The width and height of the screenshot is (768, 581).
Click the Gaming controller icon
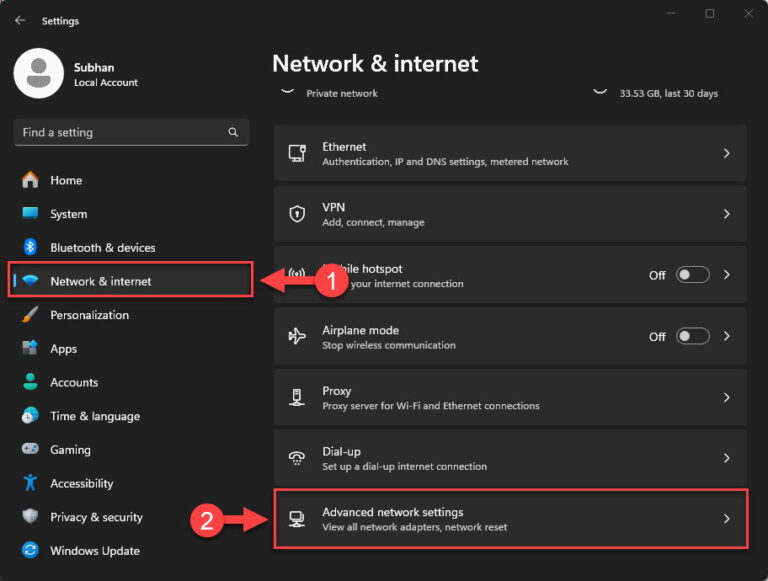pyautogui.click(x=30, y=449)
